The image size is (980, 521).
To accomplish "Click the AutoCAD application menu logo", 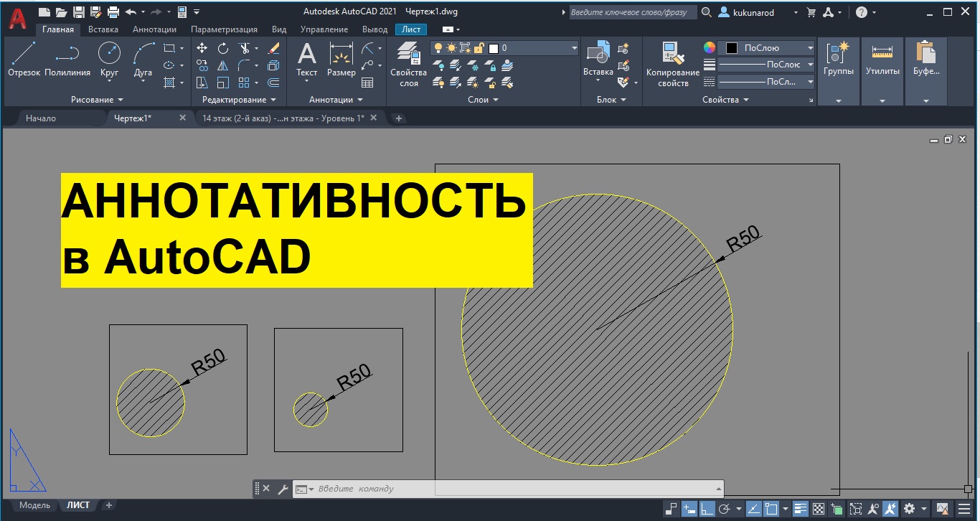I will click(17, 17).
